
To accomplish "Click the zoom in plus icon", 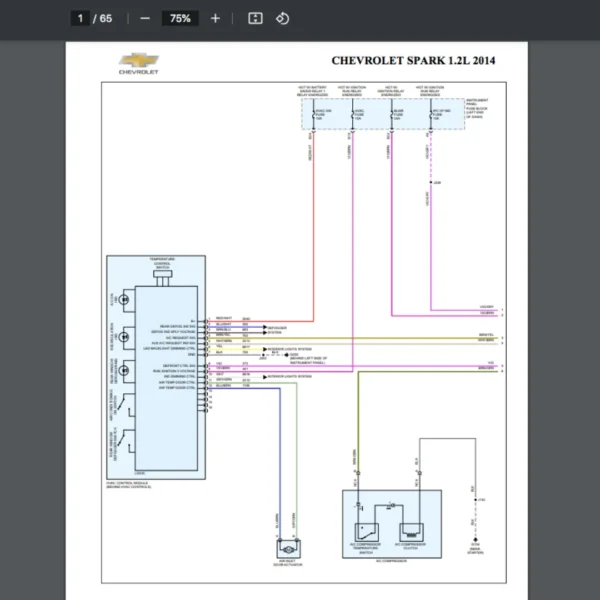I will click(x=215, y=18).
